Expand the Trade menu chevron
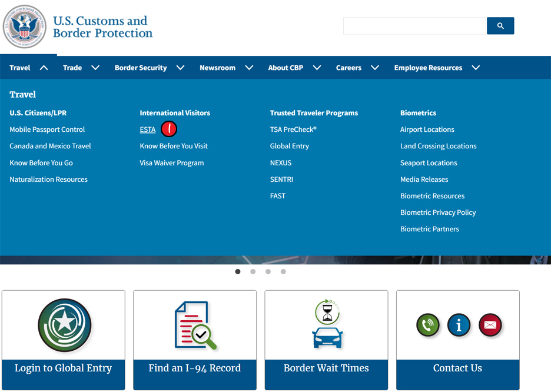This screenshot has height=392, width=551. click(x=95, y=68)
